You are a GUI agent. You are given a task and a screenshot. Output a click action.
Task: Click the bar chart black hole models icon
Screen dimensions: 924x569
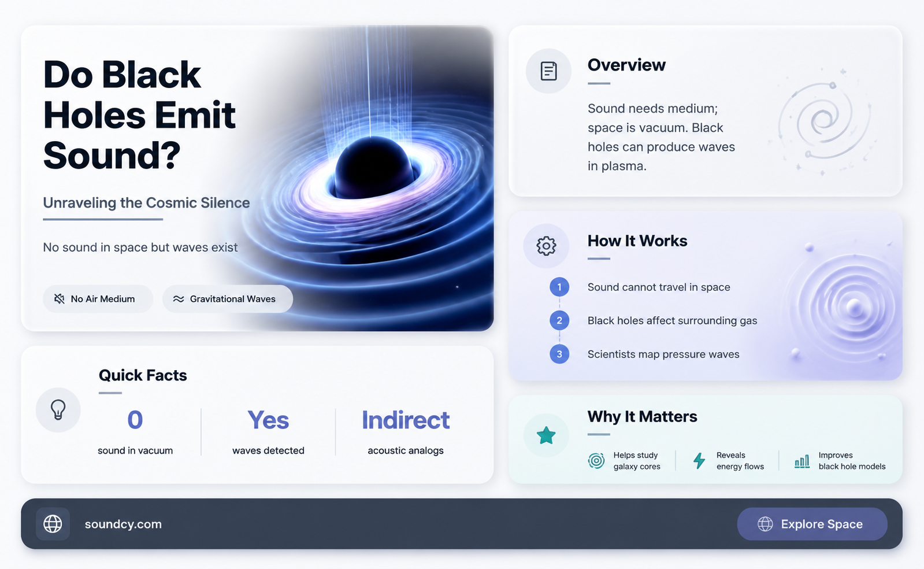802,461
